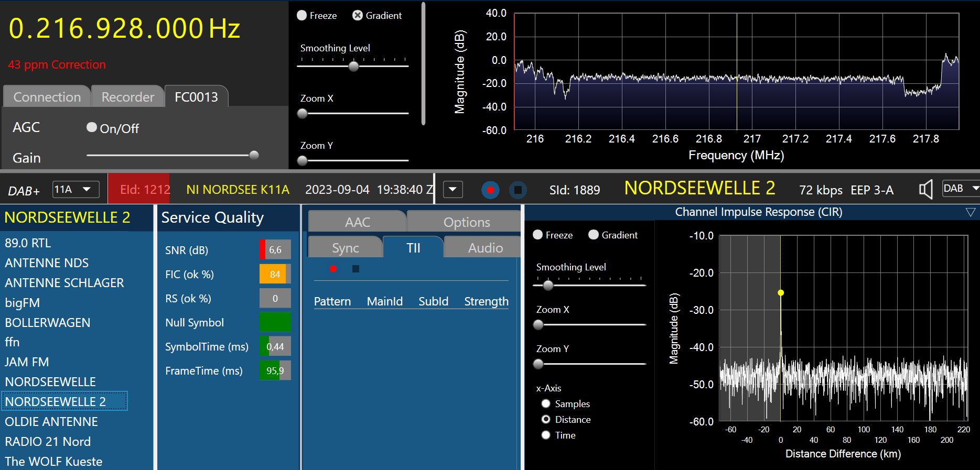Click the dark square in the TII tab
Screen dimensions: 980x470
click(356, 269)
